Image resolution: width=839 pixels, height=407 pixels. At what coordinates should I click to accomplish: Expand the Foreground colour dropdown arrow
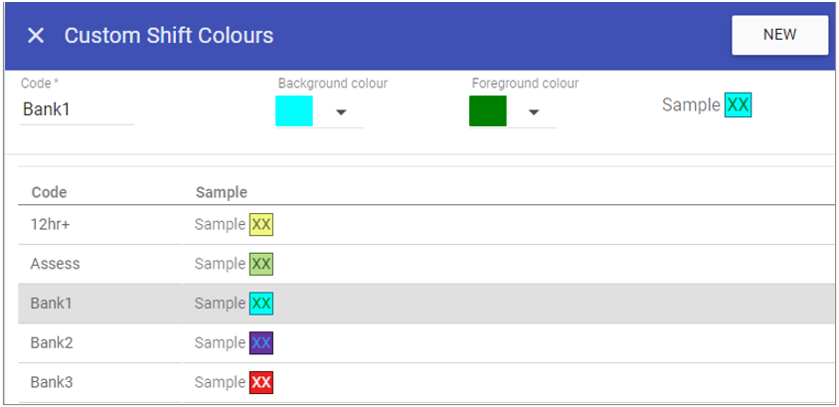534,112
